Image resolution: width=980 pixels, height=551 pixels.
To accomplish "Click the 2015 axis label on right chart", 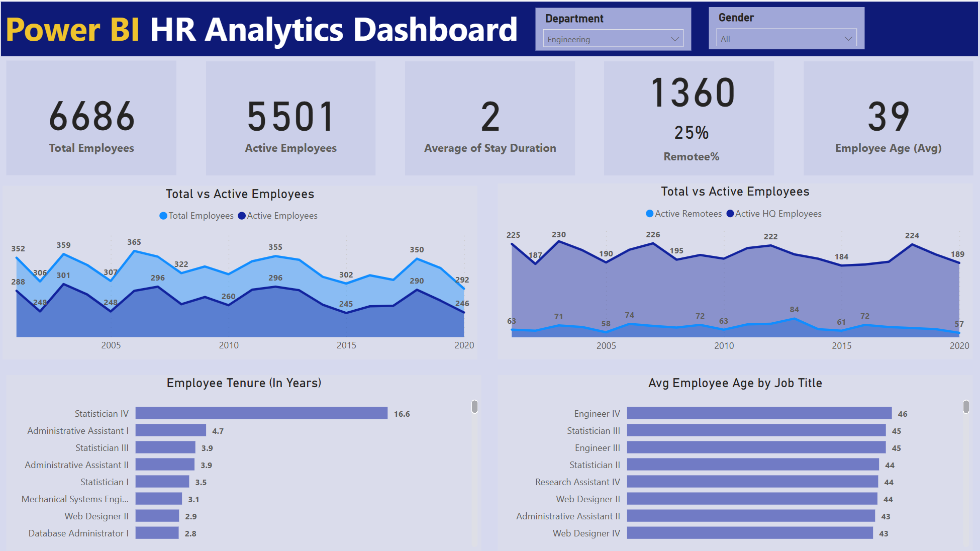I will coord(842,346).
